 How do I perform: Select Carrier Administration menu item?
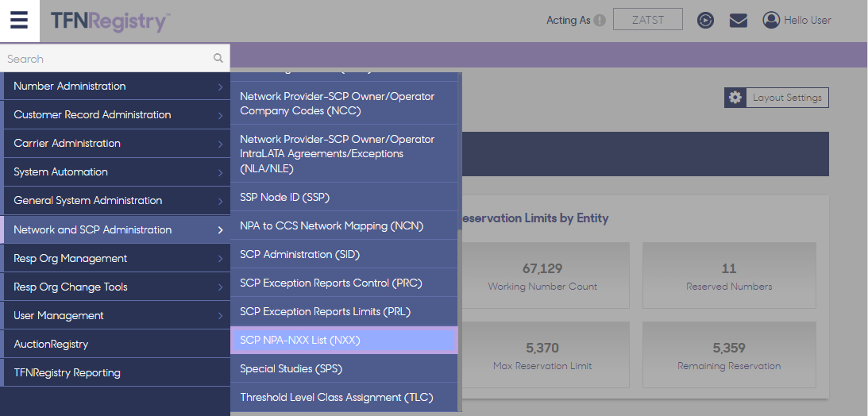(x=115, y=143)
